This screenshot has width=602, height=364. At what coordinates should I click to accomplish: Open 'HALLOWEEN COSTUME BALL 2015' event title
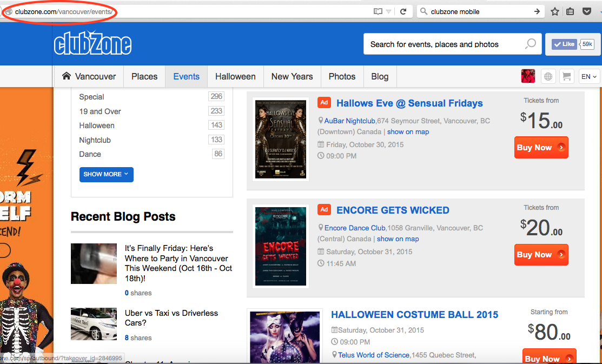pos(415,315)
